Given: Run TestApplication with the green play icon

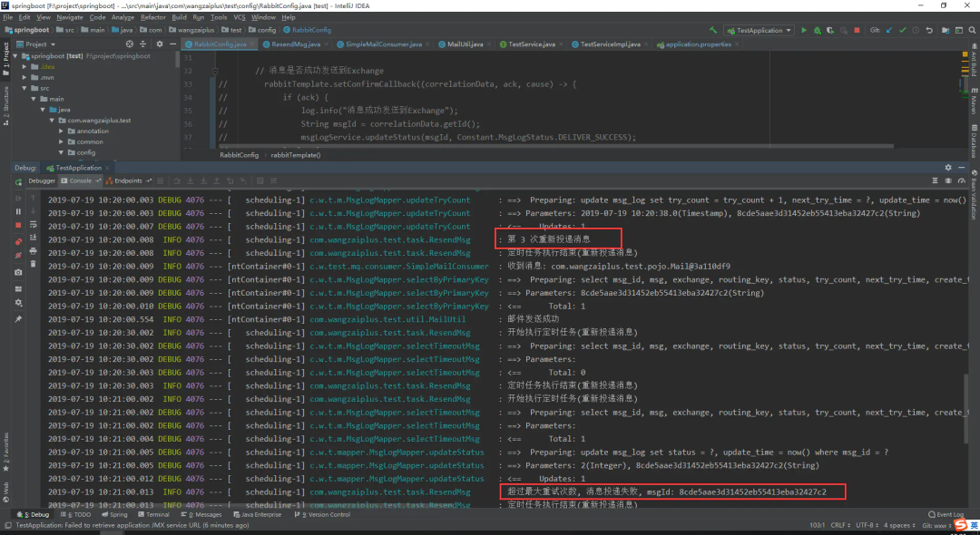Looking at the screenshot, I should click(x=804, y=30).
